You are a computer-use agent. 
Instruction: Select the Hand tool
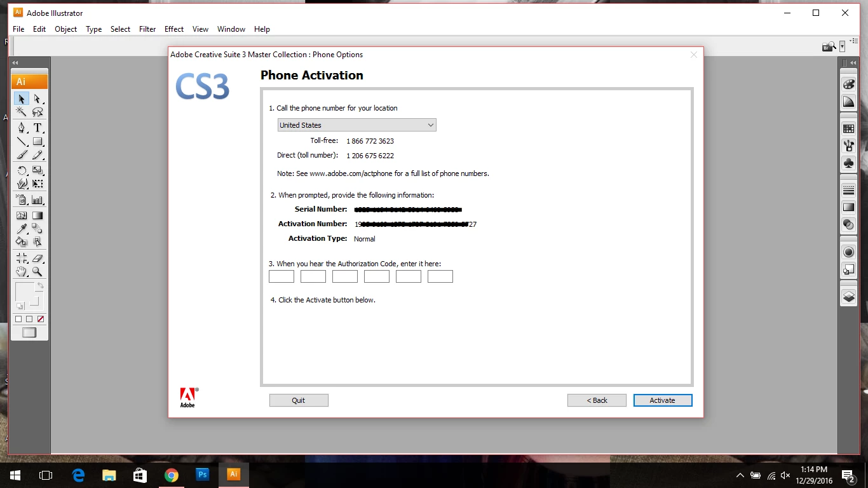pos(22,271)
